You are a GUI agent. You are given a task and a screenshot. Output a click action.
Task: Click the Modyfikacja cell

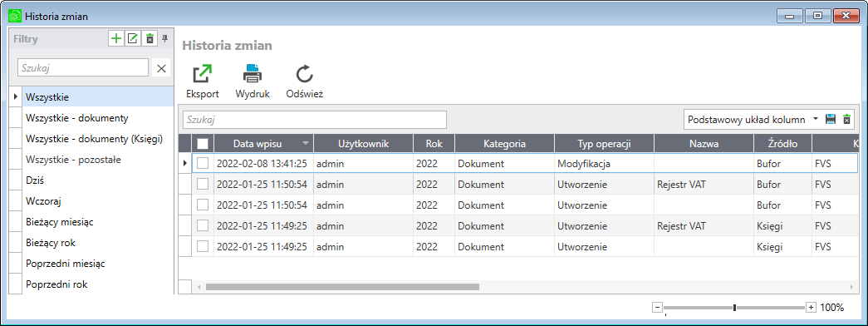click(604, 164)
